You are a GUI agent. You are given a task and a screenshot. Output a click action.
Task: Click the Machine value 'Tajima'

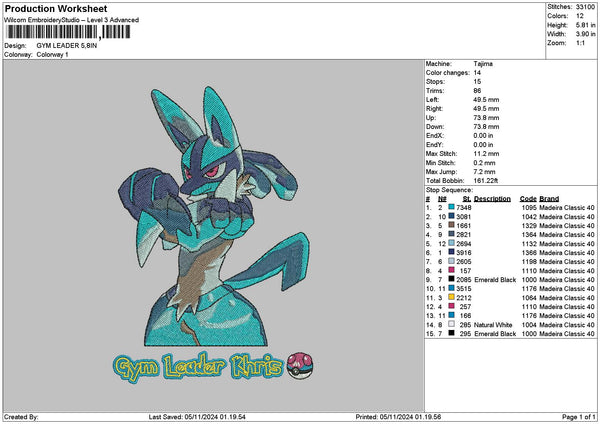[x=483, y=64]
